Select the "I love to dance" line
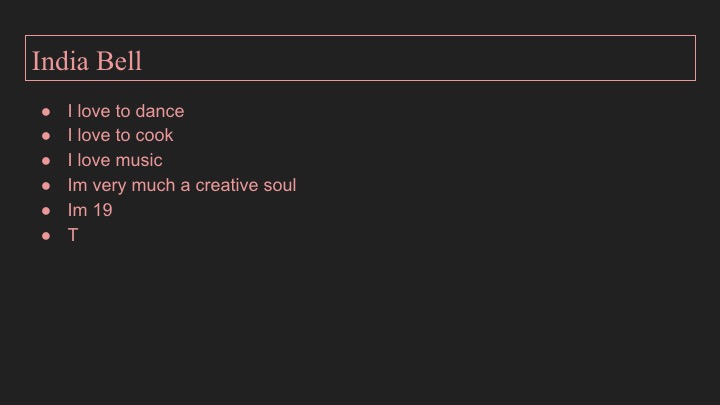This screenshot has height=405, width=720. click(x=126, y=111)
